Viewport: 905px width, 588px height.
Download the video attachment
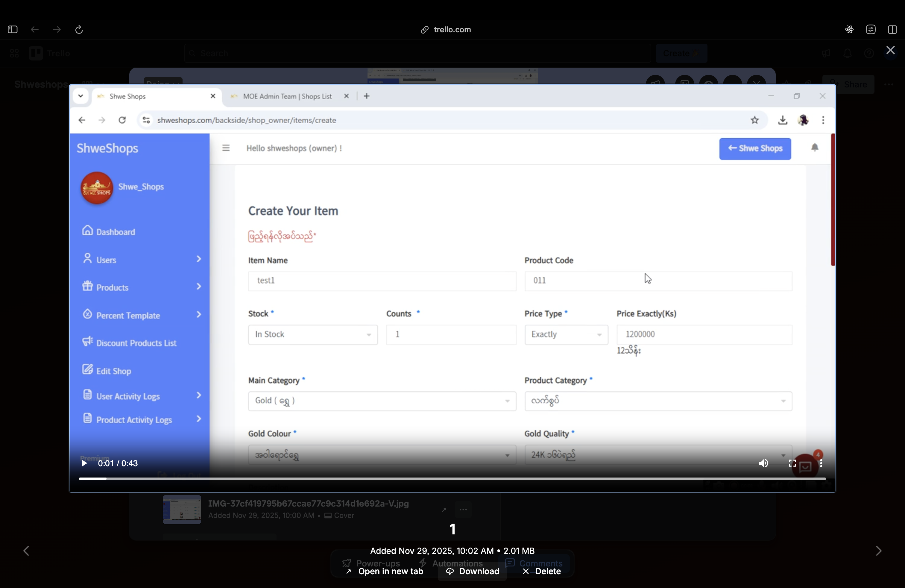click(472, 571)
